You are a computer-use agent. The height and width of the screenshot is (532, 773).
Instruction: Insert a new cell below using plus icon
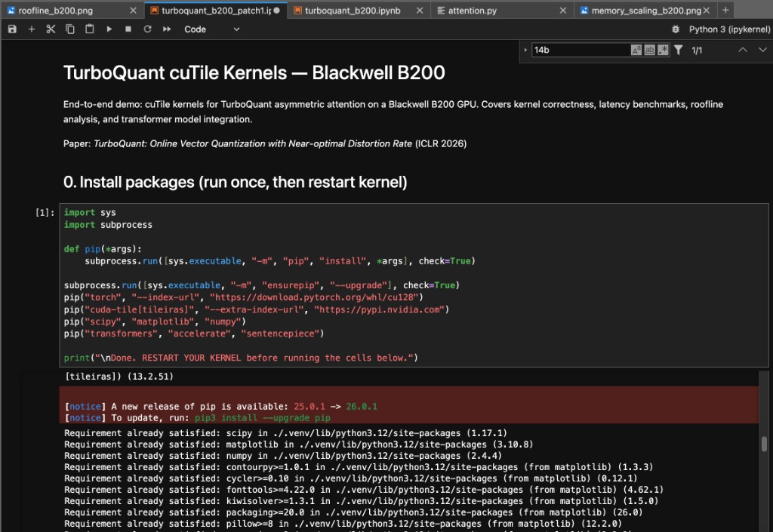click(32, 29)
